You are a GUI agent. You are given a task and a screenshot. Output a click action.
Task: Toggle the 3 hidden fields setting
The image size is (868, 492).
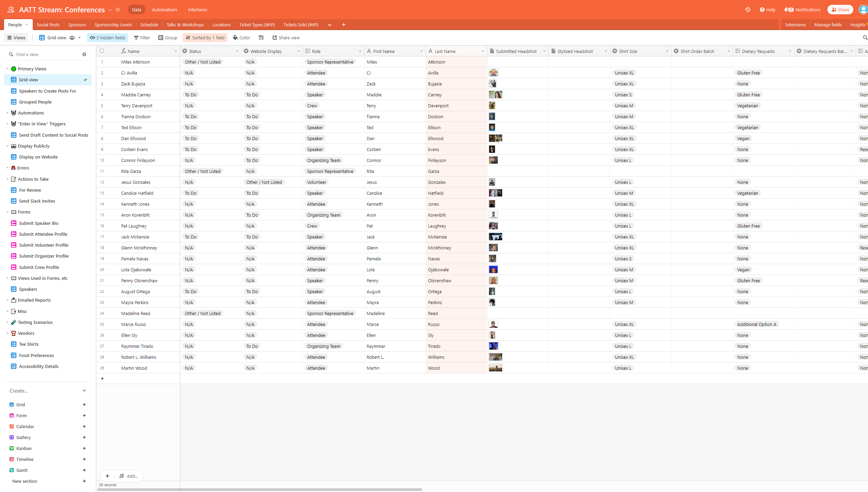[107, 38]
